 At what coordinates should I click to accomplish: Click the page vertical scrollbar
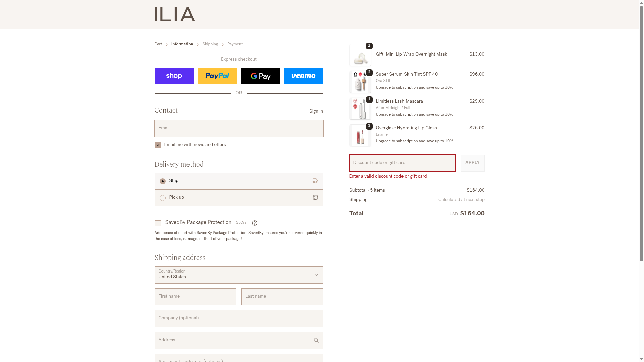click(x=641, y=134)
